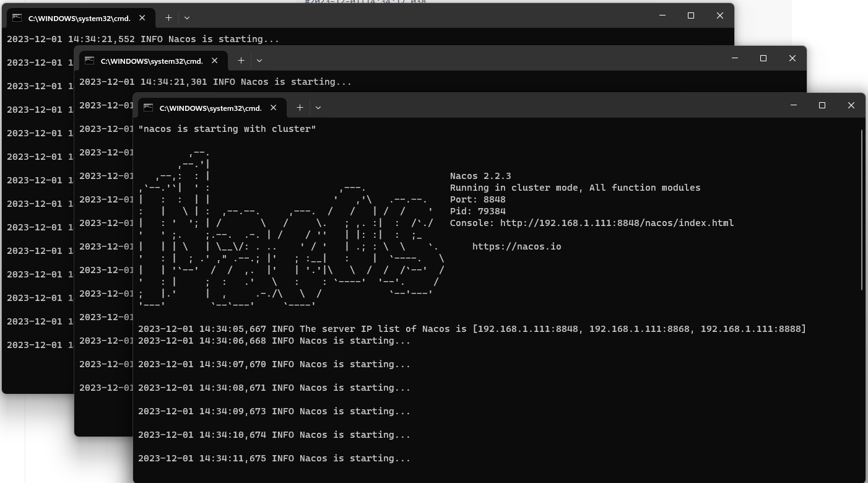
Task: Click the 'nacos is starting with cluster' line
Action: tap(227, 129)
